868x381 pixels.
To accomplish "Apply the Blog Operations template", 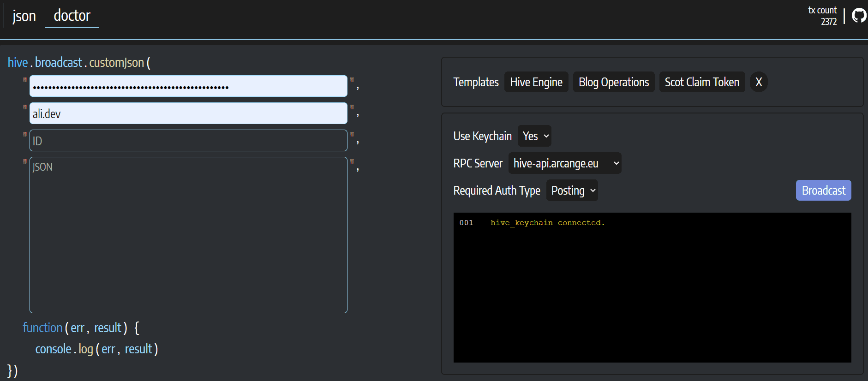I will pyautogui.click(x=614, y=82).
